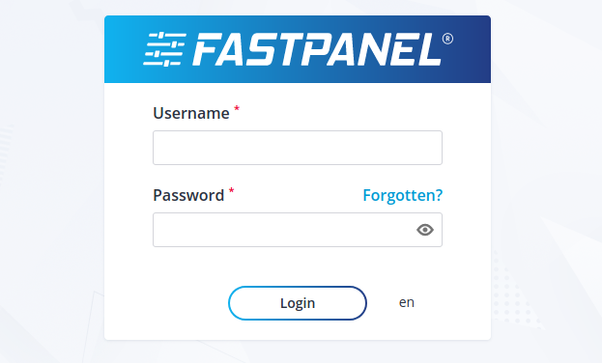Click the Username field label
Viewport: 602px width, 364px height.
(191, 113)
